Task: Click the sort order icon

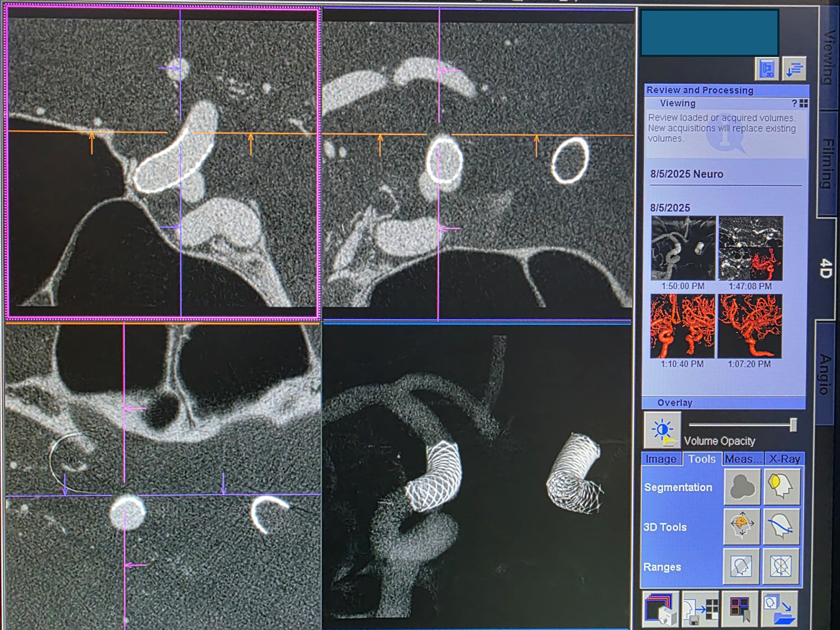Action: coord(794,68)
